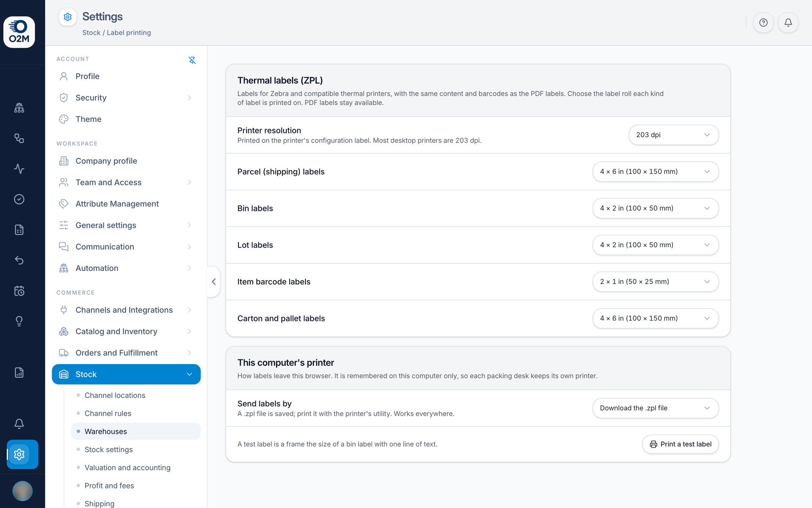Screen dimensions: 812x508
Task: Open the Theme settings
Action: click(126, 119)
